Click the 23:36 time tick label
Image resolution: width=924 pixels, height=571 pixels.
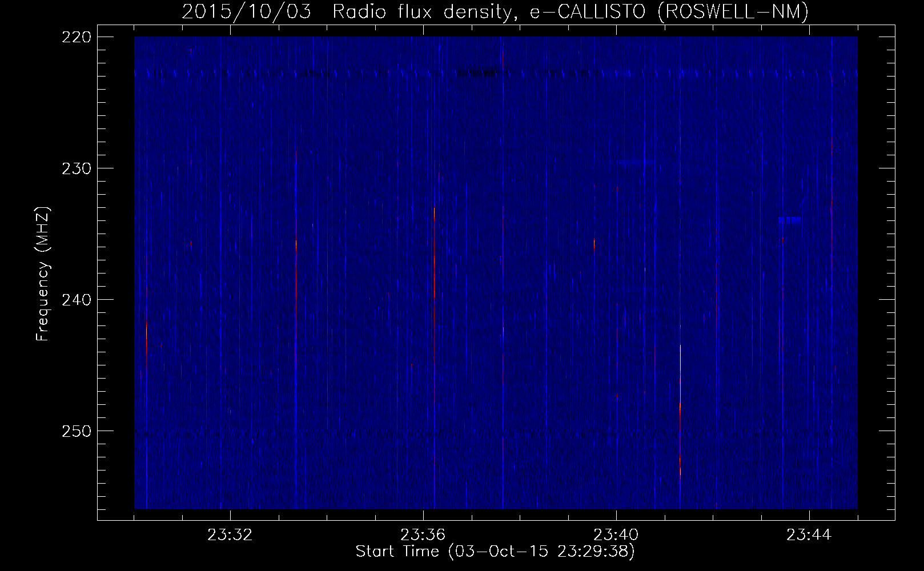pos(423,536)
